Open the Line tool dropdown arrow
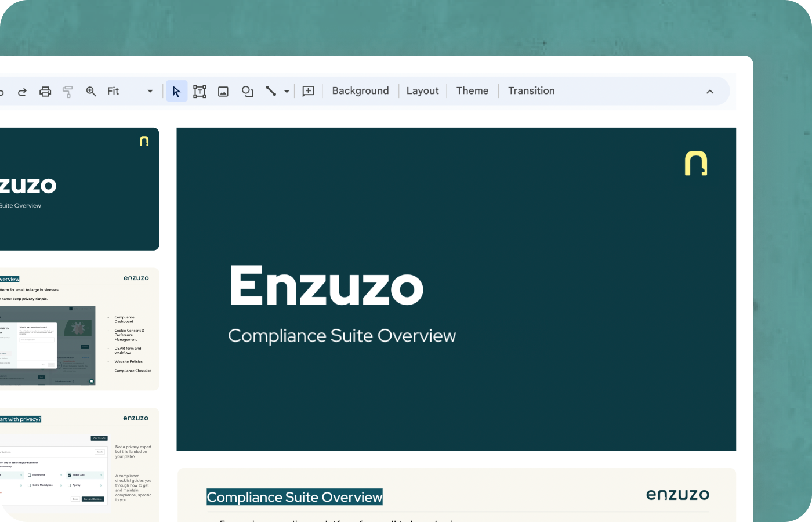This screenshot has height=522, width=812. [287, 92]
